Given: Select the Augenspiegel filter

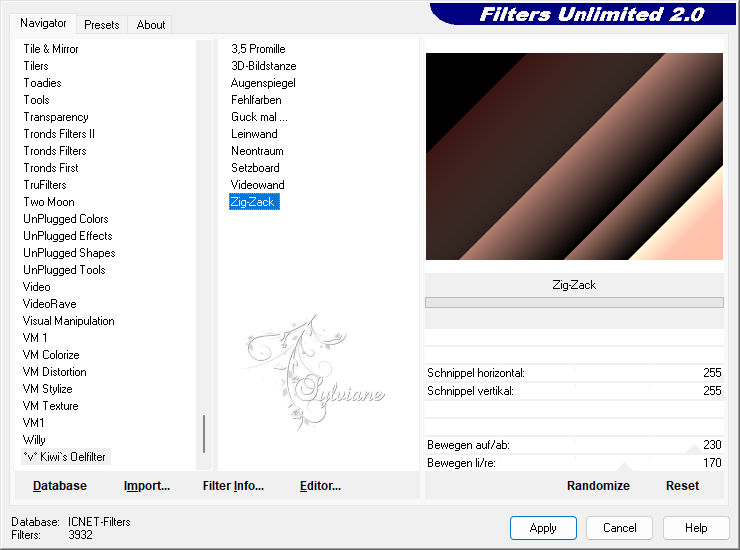Looking at the screenshot, I should [x=263, y=83].
